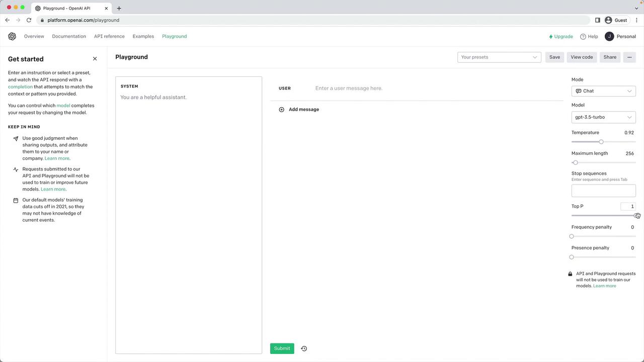Open a new browser tab
Viewport: 644px width, 362px height.
[x=119, y=8]
